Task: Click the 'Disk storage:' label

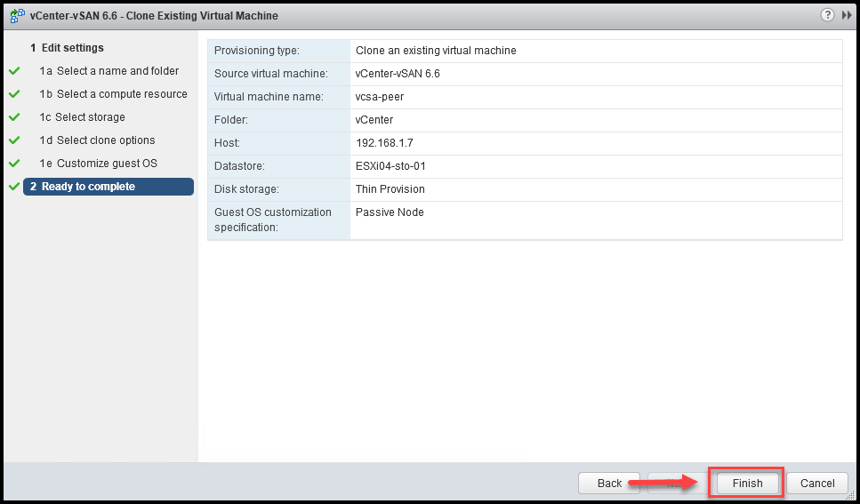Action: 246,188
